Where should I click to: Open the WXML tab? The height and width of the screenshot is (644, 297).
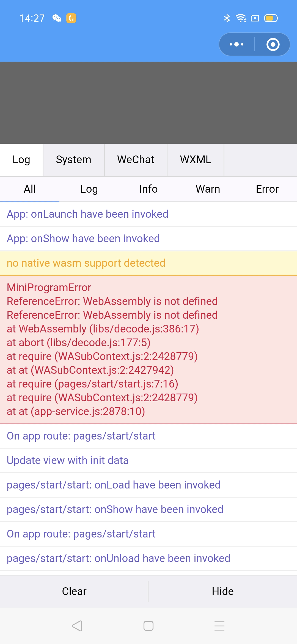click(x=196, y=160)
